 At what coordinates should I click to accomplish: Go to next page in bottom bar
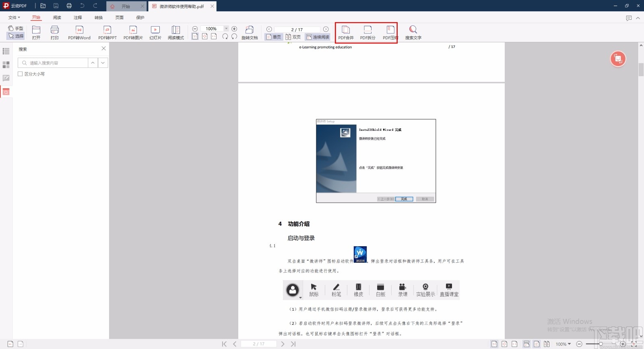coord(283,344)
